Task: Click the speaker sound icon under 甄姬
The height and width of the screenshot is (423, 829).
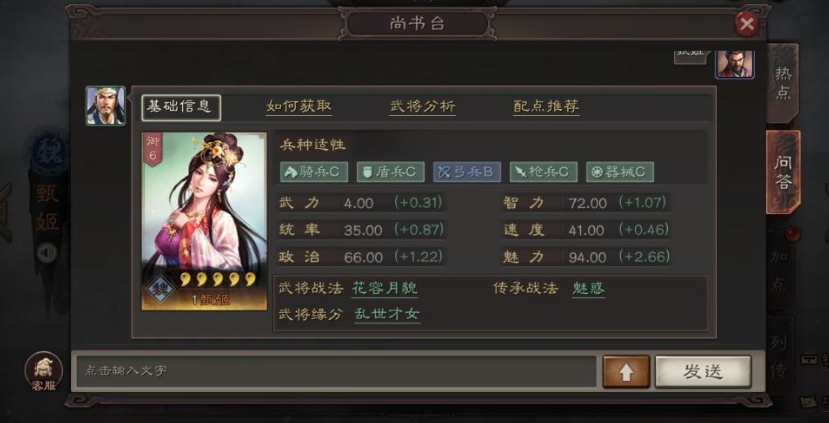Action: [47, 253]
